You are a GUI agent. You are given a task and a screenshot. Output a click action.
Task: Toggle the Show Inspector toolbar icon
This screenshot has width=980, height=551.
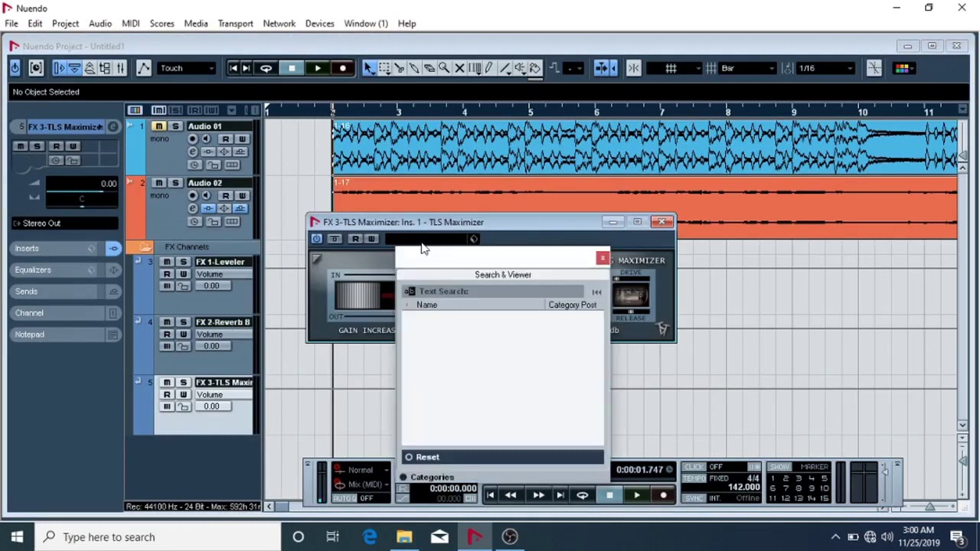click(59, 68)
